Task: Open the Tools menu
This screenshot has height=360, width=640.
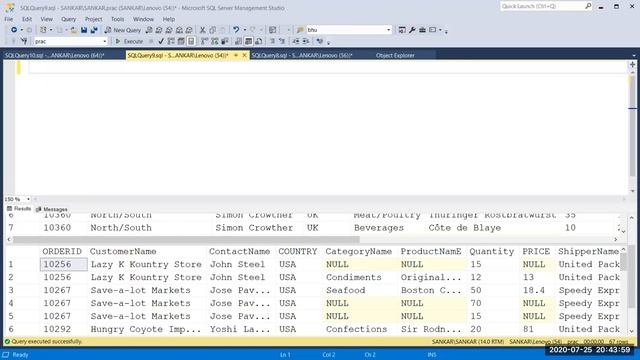Action: tap(118, 19)
